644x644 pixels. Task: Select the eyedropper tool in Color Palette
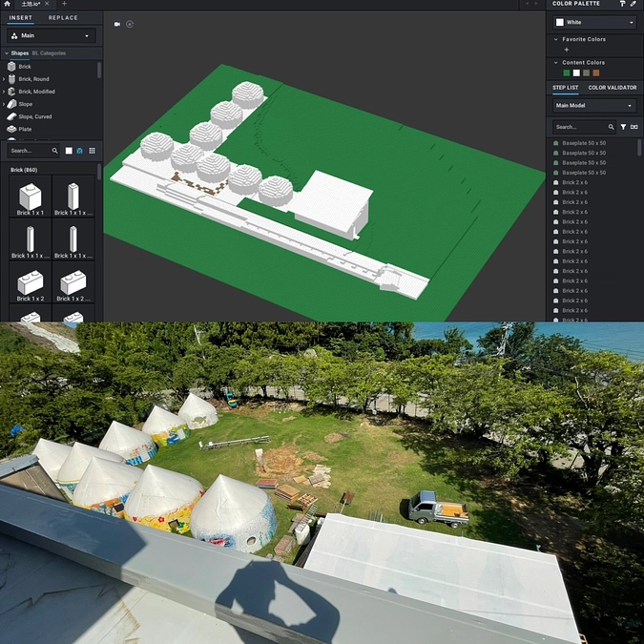(634, 4)
